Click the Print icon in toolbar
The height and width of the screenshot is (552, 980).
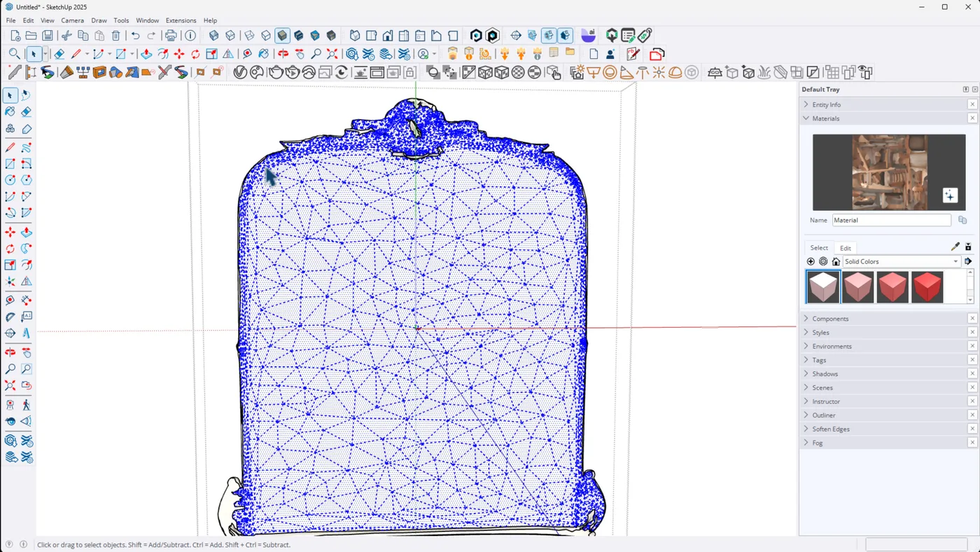click(171, 36)
